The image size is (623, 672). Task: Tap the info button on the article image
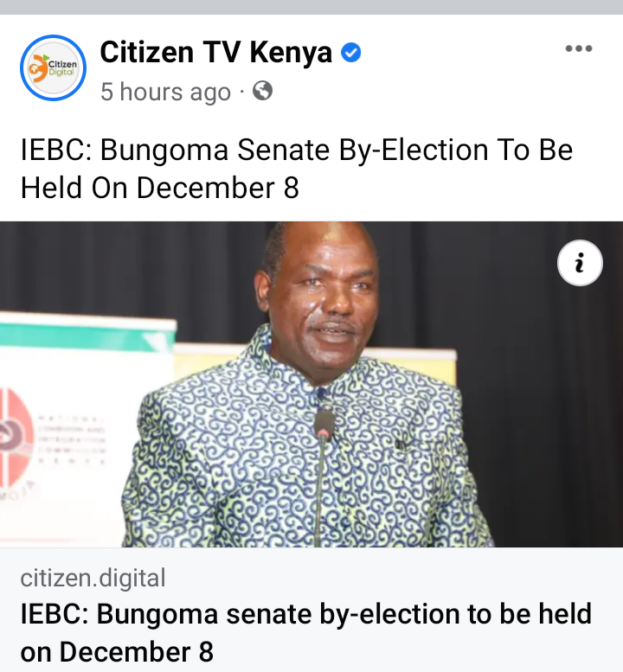tap(580, 263)
